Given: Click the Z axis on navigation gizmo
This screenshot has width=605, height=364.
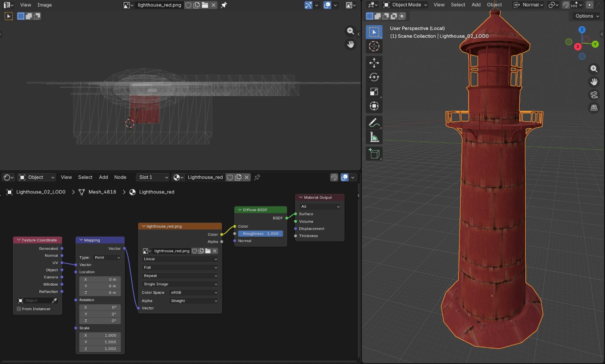Looking at the screenshot, I should tap(582, 29).
